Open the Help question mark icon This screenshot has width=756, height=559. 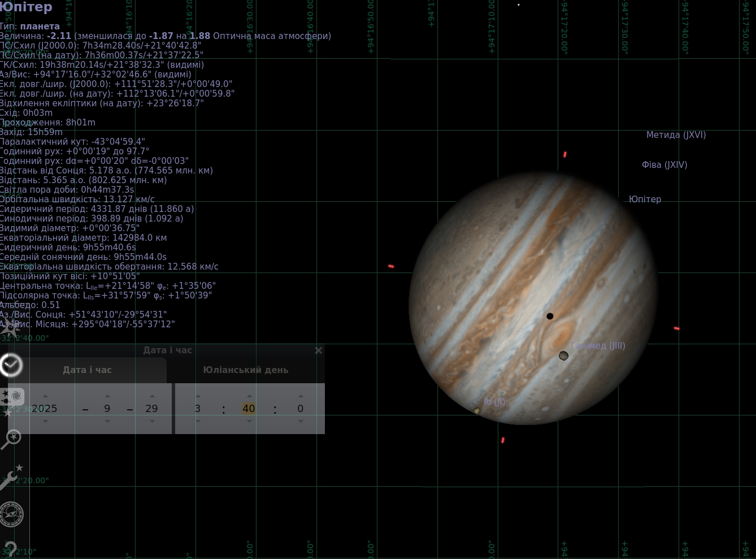(x=10, y=549)
